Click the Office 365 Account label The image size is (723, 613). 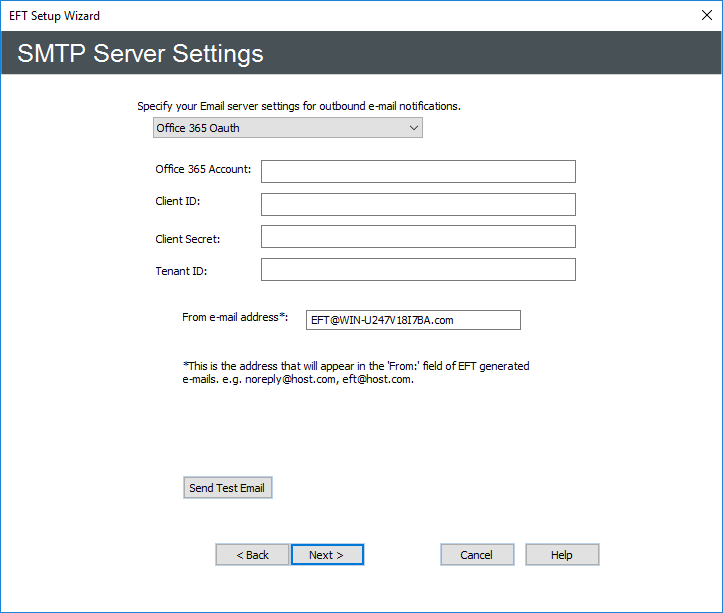pos(203,169)
